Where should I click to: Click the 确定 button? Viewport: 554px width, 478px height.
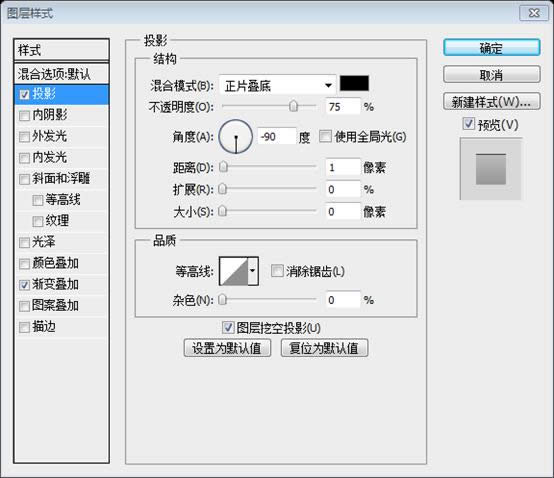491,48
